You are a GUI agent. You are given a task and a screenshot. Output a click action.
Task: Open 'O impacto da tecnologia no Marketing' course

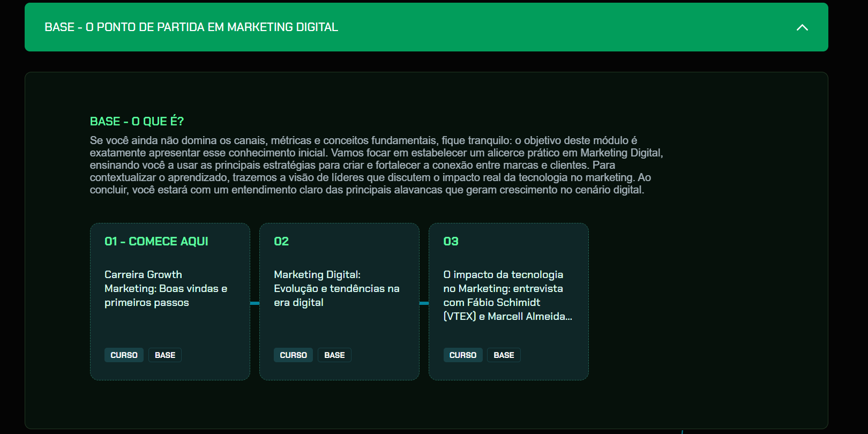click(507, 295)
